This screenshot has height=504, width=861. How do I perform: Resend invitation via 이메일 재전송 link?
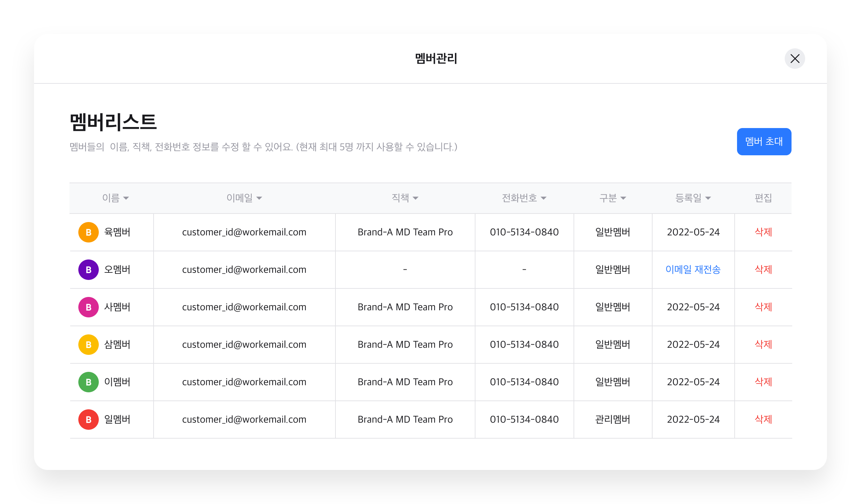coord(693,269)
